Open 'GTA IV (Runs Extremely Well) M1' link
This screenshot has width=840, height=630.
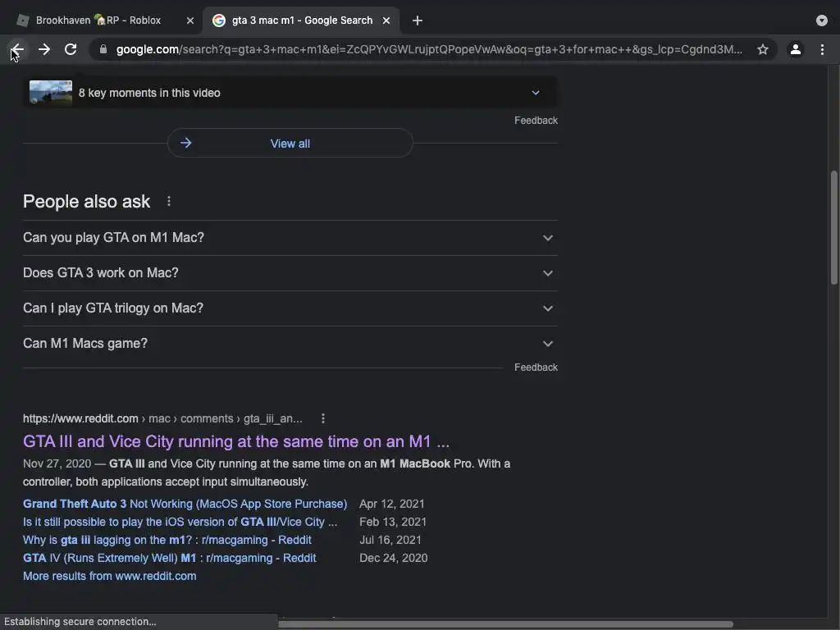(x=169, y=558)
